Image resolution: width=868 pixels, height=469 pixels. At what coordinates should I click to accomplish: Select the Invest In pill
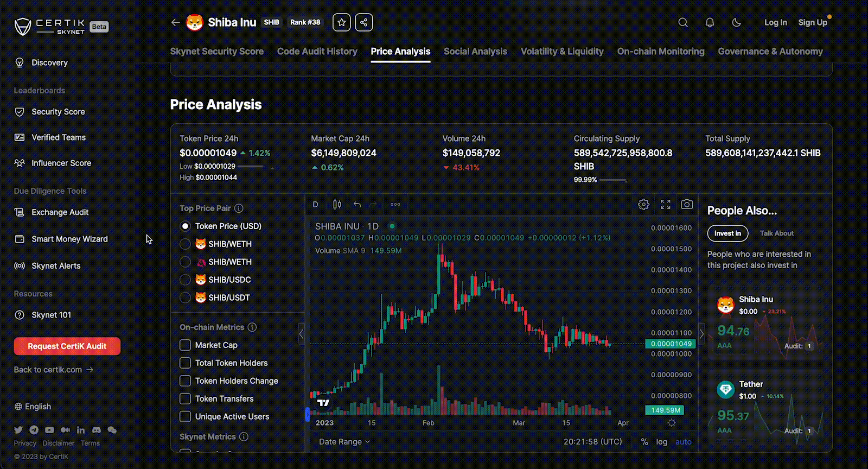click(x=727, y=233)
